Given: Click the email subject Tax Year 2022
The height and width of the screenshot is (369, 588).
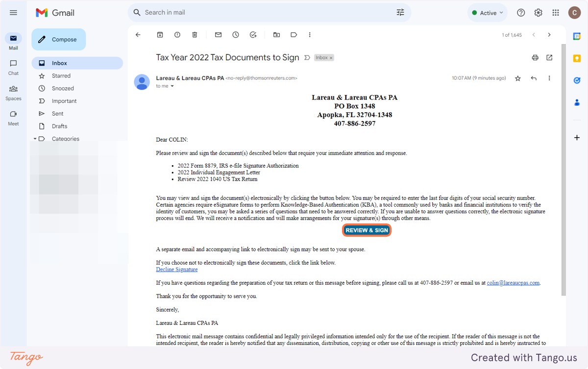Looking at the screenshot, I should [227, 57].
